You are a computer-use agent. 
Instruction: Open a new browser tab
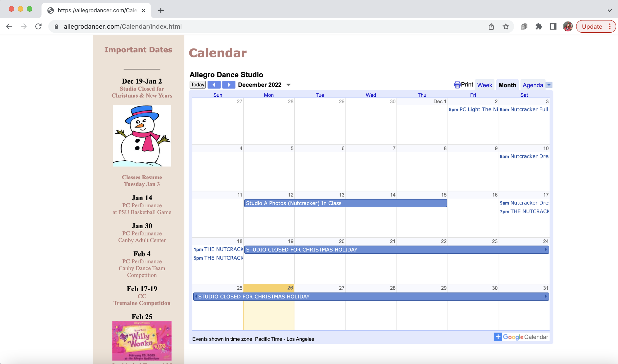pyautogui.click(x=161, y=10)
